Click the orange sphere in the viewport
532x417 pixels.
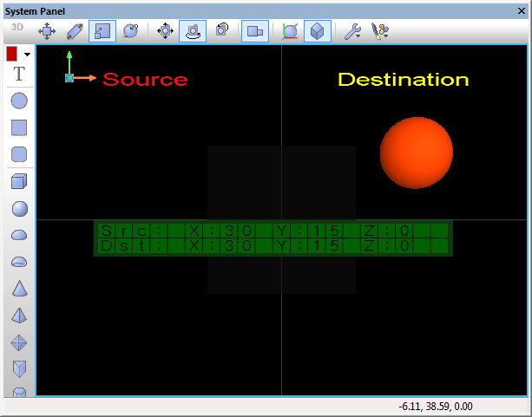(417, 153)
